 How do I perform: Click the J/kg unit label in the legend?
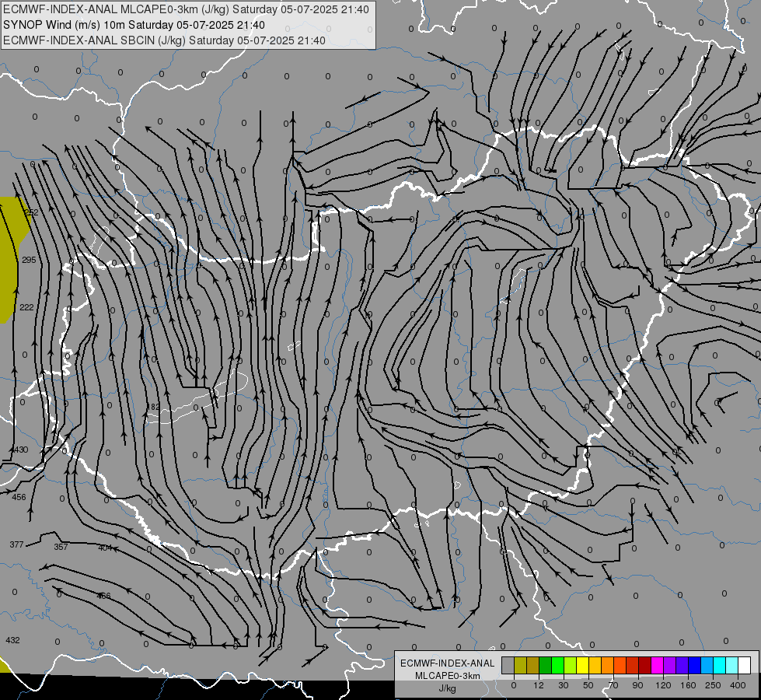click(x=448, y=688)
